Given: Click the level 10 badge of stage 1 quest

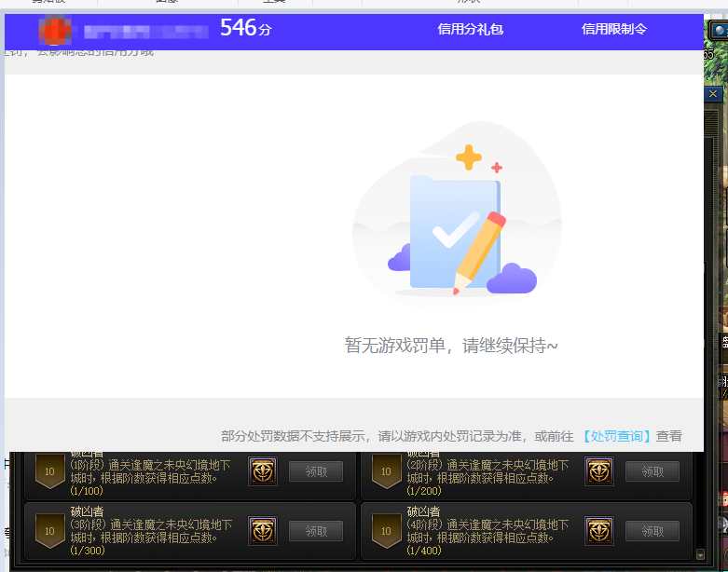Looking at the screenshot, I should [49, 472].
